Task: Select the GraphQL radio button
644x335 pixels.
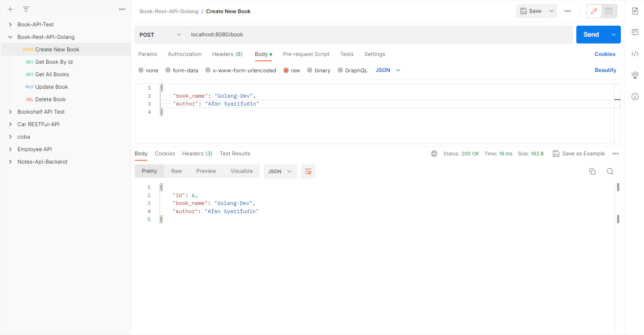Action: point(341,70)
